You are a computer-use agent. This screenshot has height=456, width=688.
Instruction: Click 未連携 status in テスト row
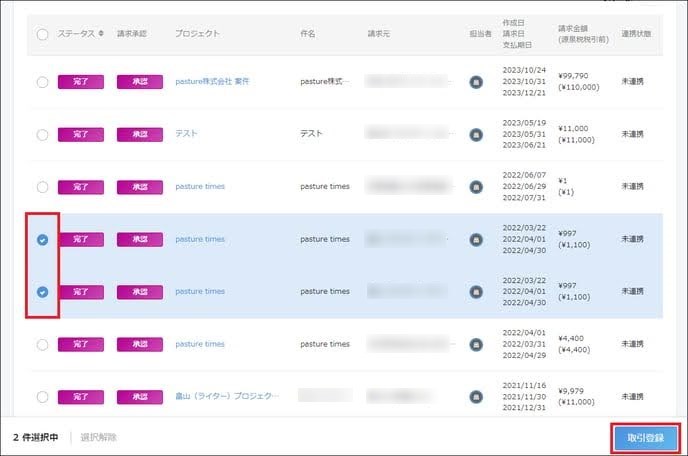[x=632, y=134]
